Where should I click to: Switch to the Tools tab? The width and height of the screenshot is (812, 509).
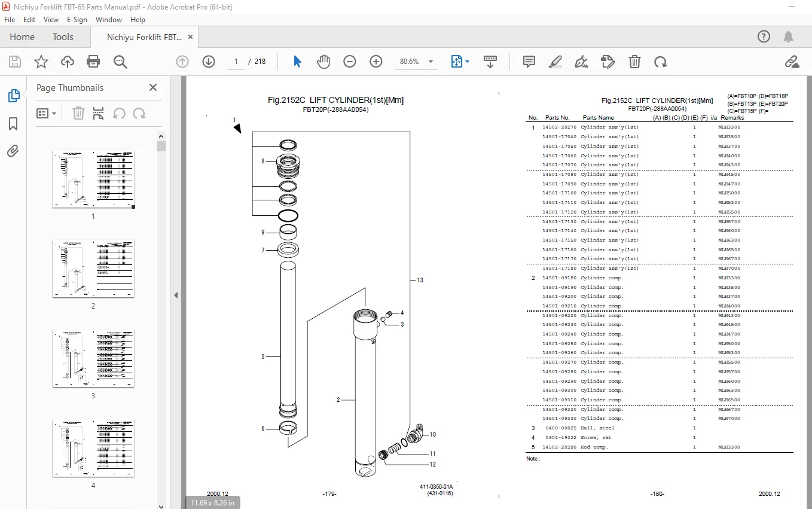pos(63,37)
